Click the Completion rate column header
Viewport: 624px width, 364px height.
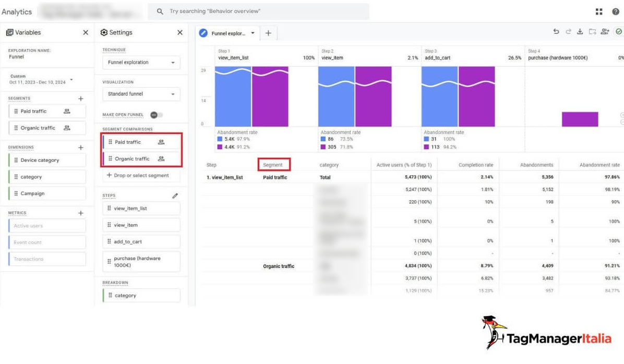(x=475, y=165)
